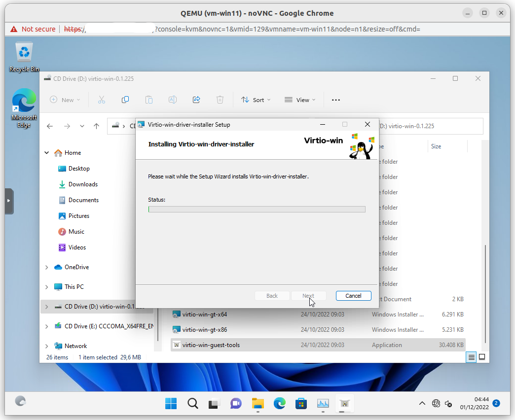Click the disabled Back button
The image size is (515, 420).
click(x=272, y=296)
